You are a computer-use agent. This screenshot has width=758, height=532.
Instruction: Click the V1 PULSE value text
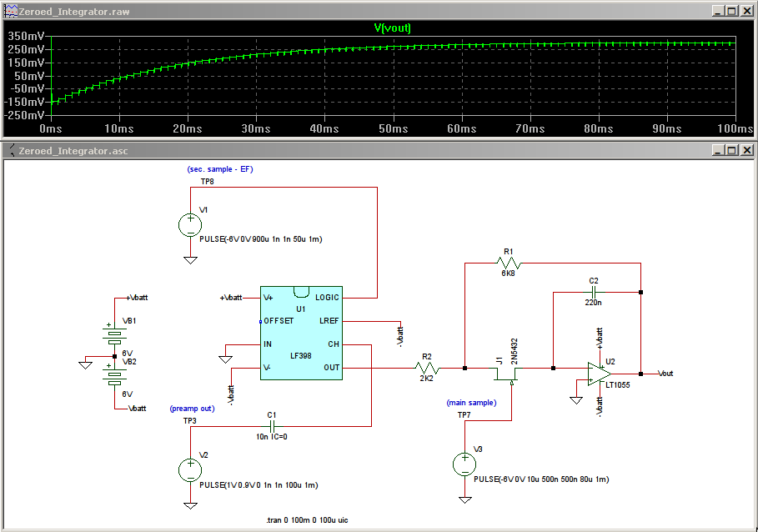pos(260,239)
